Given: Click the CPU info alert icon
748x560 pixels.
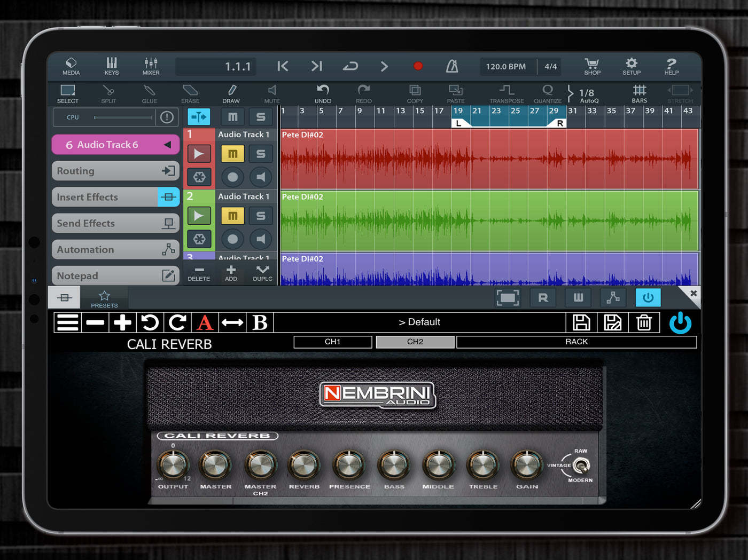Looking at the screenshot, I should (167, 117).
